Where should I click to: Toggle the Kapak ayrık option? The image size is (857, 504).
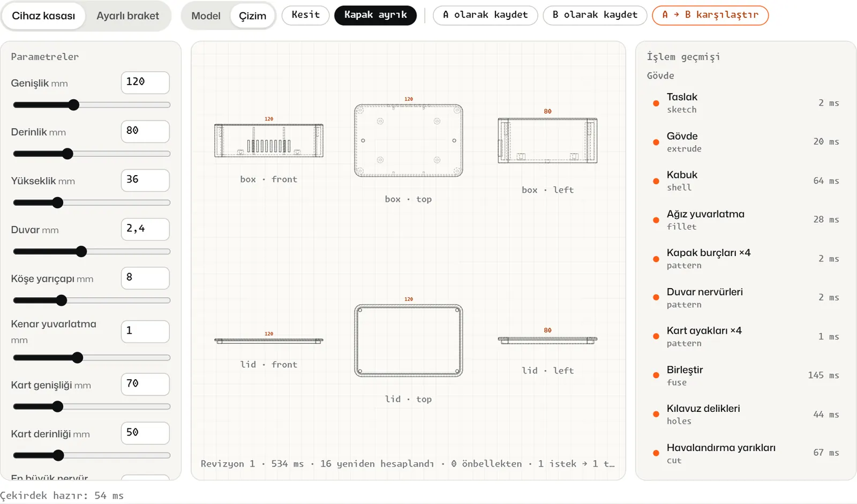375,15
